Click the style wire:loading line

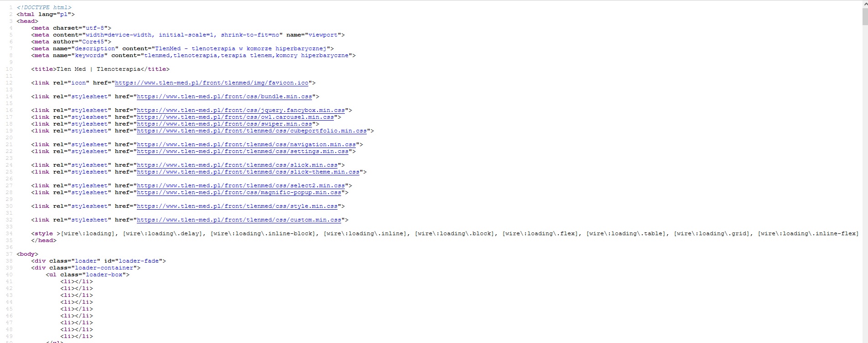(x=445, y=234)
